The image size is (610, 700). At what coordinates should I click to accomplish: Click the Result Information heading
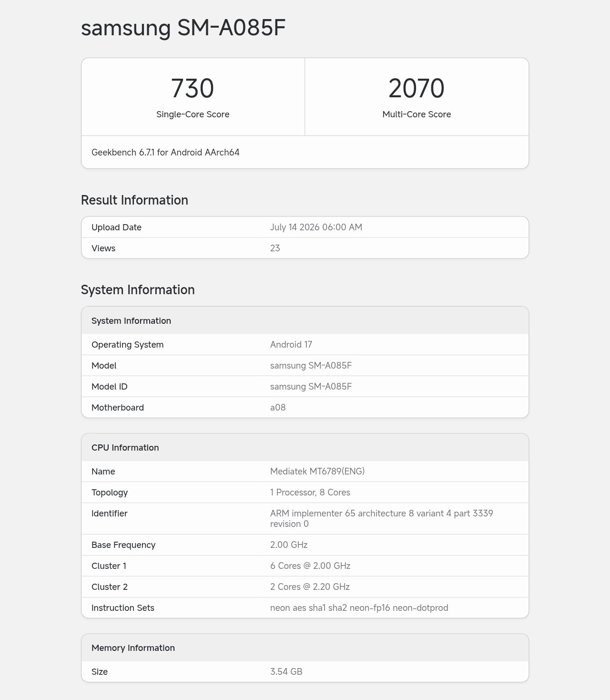134,200
